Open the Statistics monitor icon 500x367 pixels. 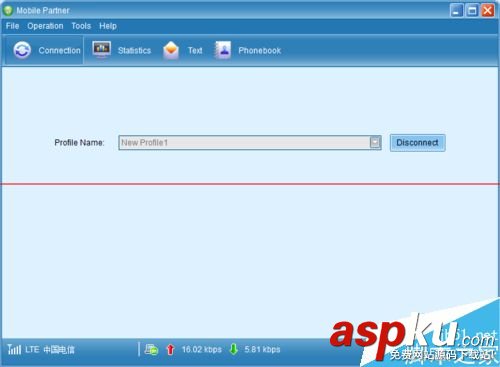pyautogui.click(x=101, y=50)
